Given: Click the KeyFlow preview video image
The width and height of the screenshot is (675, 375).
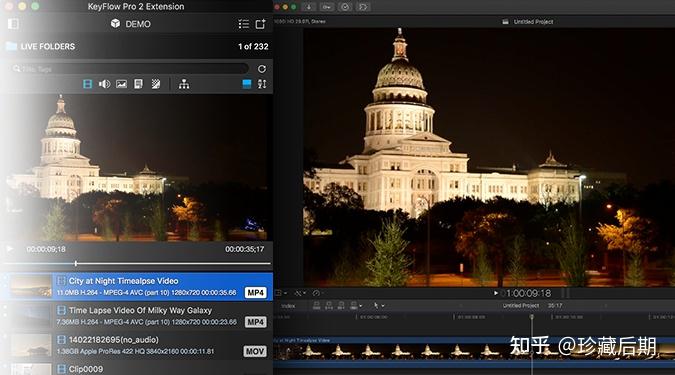Looking at the screenshot, I should (x=136, y=167).
